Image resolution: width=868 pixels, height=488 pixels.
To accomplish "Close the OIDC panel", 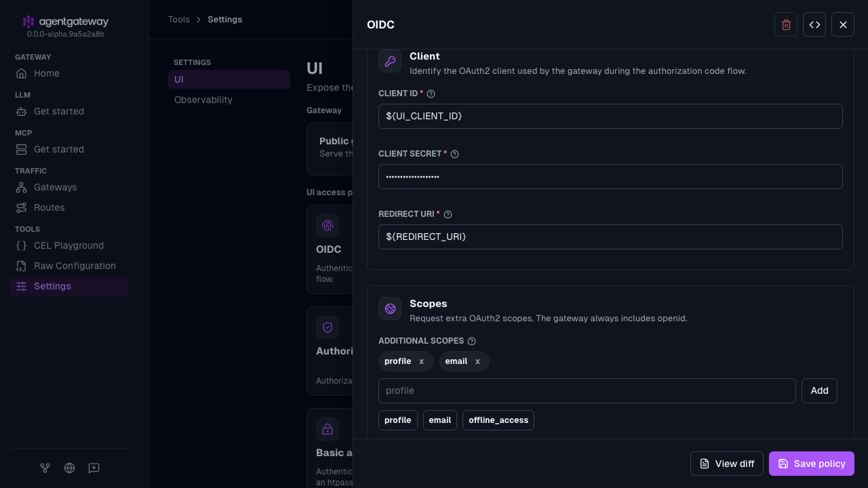I will click(x=843, y=24).
